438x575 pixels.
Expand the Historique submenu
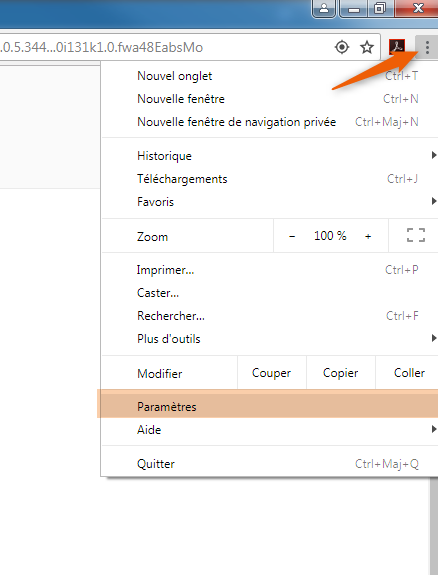pyautogui.click(x=270, y=155)
